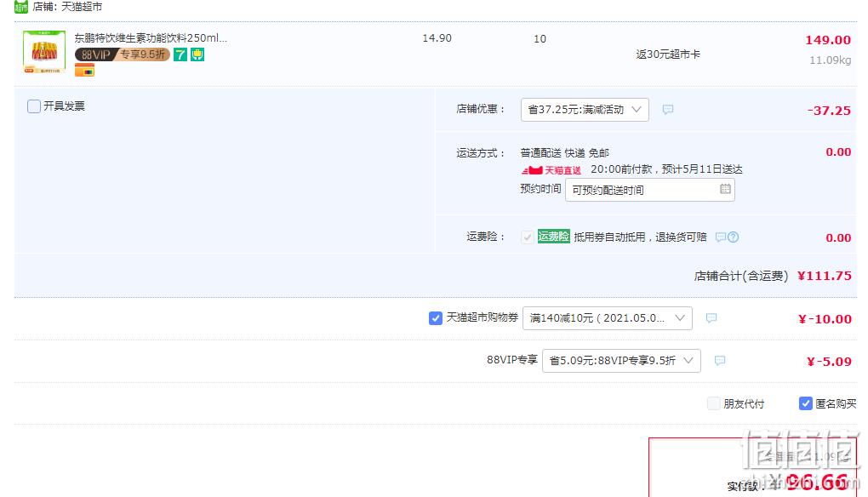This screenshot has width=868, height=497.
Task: Uncheck the 天猫超市购物券 checkbox
Action: 436,318
